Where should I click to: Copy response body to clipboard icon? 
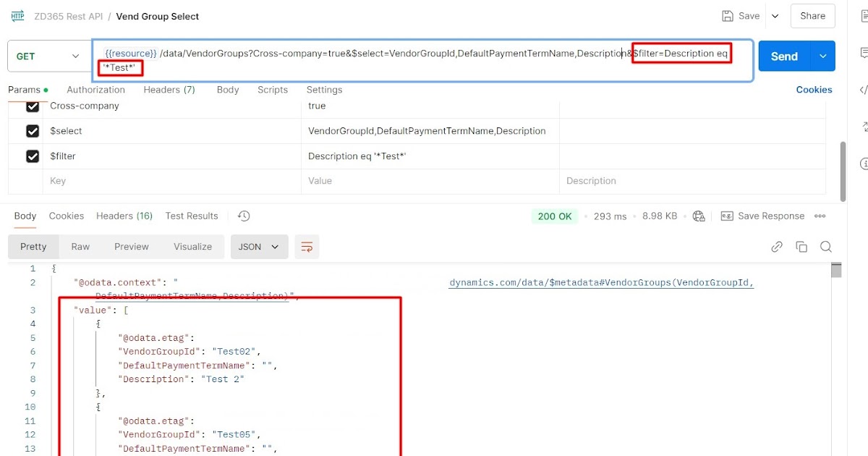pyautogui.click(x=801, y=247)
